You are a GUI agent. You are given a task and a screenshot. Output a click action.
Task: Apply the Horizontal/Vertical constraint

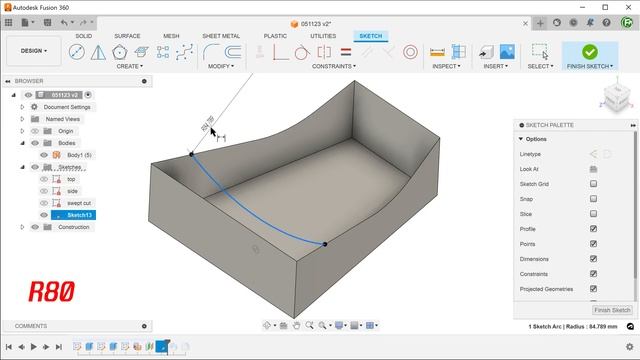280,52
